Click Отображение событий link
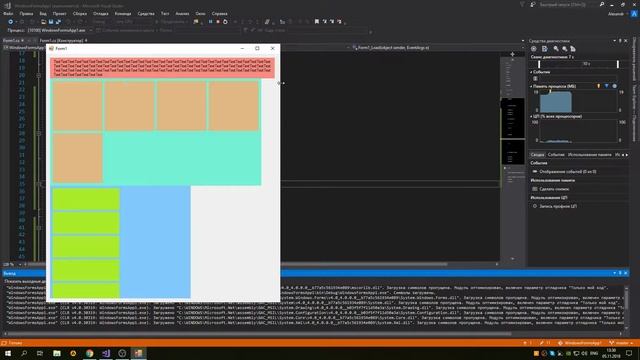The image size is (640, 360). click(567, 172)
